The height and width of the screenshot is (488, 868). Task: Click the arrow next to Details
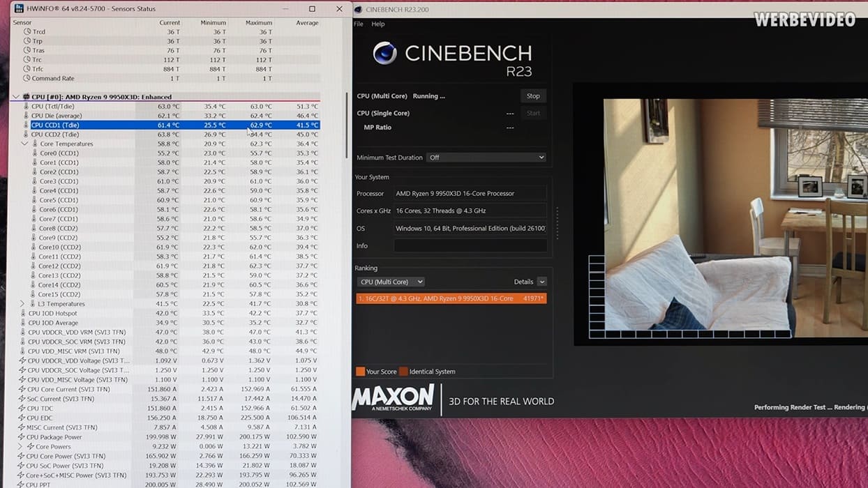point(542,282)
